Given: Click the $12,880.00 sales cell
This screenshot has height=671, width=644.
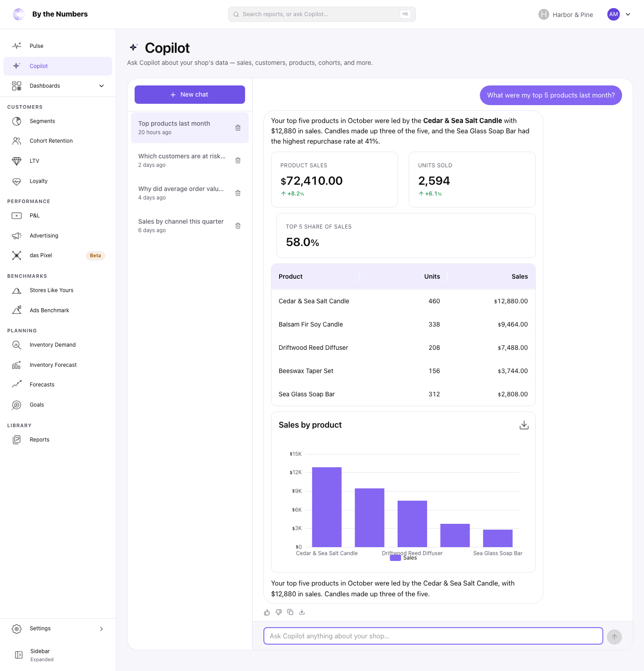Looking at the screenshot, I should (x=511, y=301).
